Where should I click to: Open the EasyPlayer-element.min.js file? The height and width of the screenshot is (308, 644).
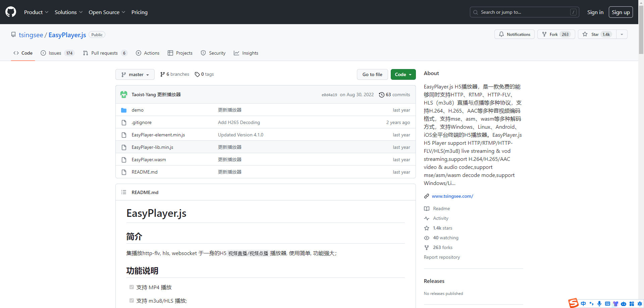[x=158, y=135]
